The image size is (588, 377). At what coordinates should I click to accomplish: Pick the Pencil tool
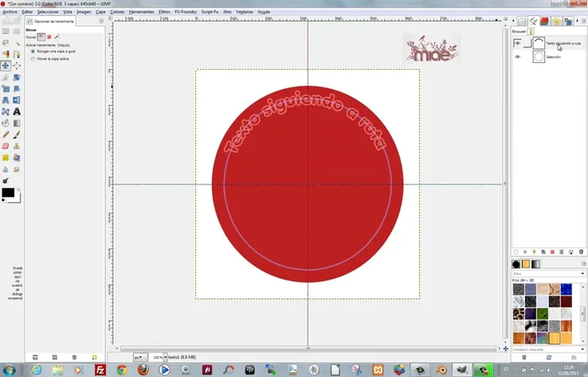pos(6,134)
